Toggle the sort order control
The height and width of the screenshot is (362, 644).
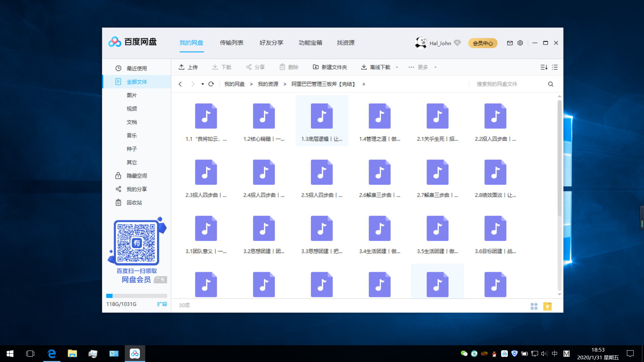pyautogui.click(x=544, y=67)
